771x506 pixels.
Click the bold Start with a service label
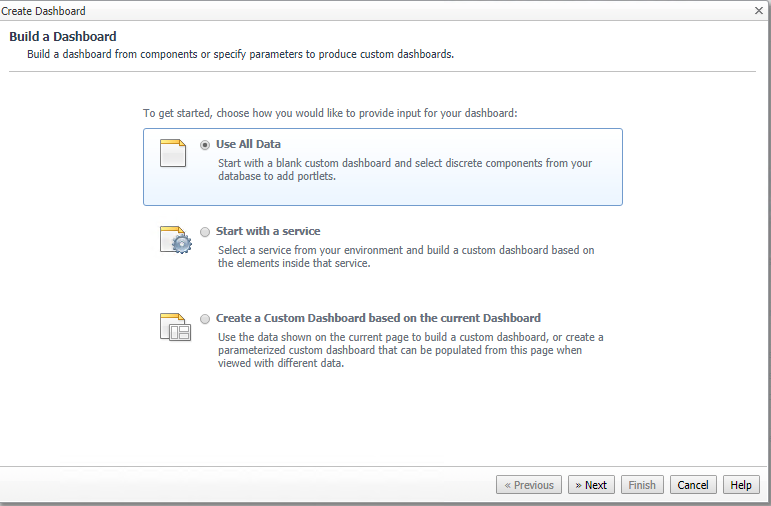[x=268, y=232]
